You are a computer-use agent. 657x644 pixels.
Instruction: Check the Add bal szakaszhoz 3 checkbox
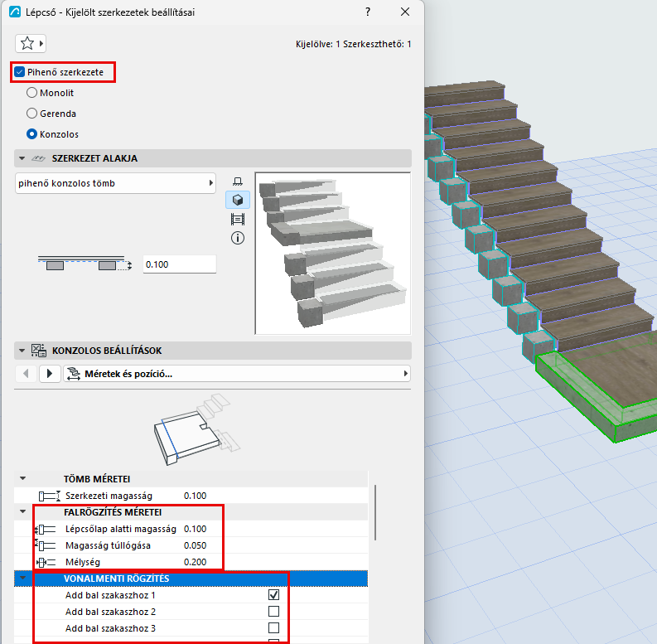tap(273, 627)
